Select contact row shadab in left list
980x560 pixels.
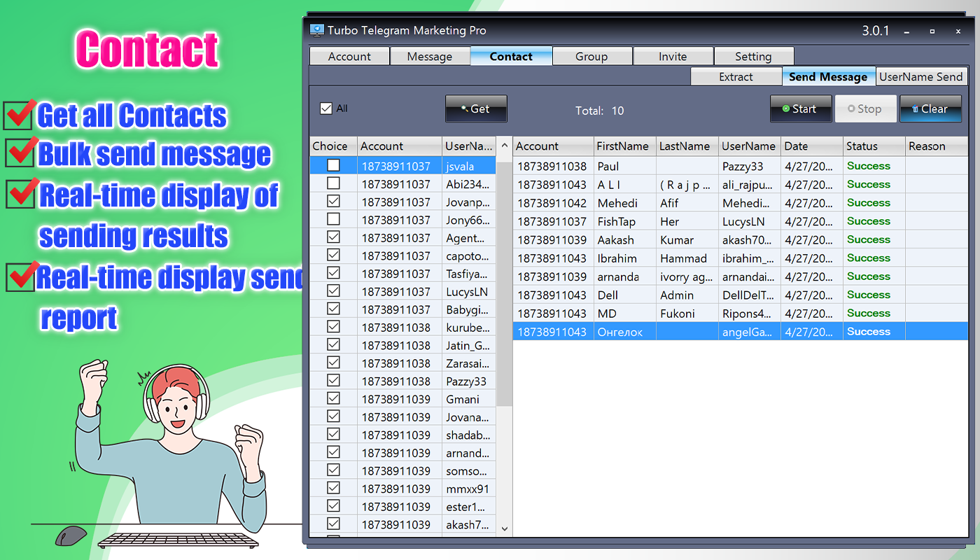coord(402,435)
